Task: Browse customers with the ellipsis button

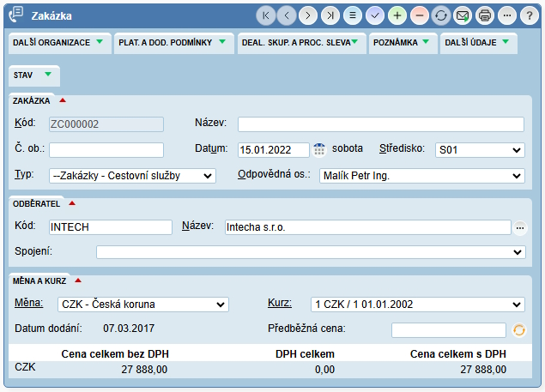Action: (x=519, y=228)
